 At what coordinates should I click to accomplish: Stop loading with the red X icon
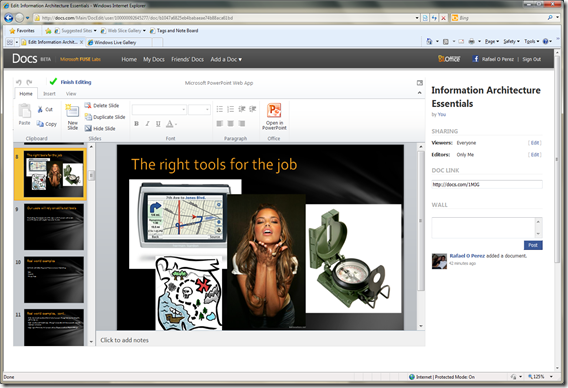(443, 18)
